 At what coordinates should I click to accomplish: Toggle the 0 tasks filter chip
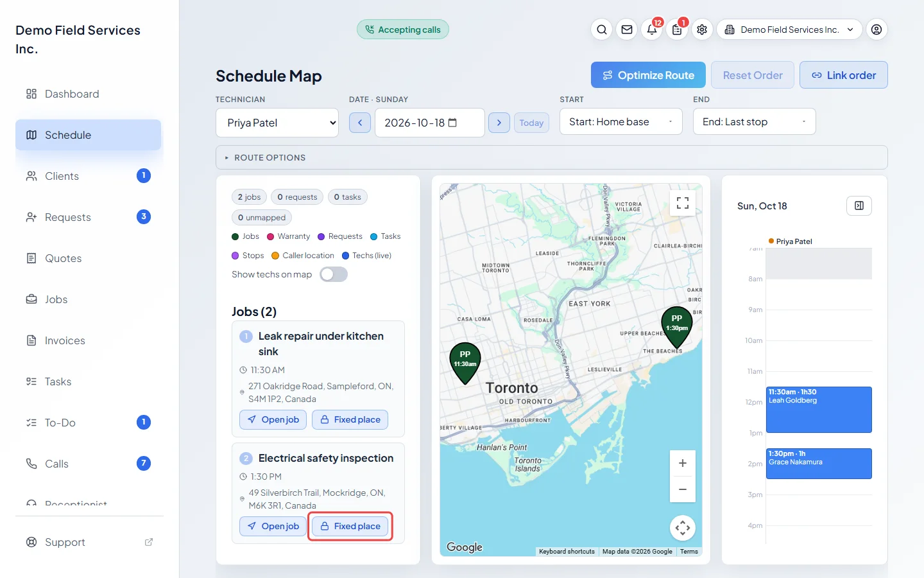coord(347,197)
